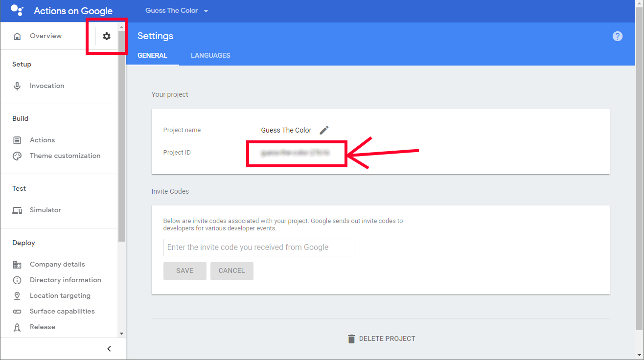Open Location targeting
The image size is (644, 360).
pos(60,295)
